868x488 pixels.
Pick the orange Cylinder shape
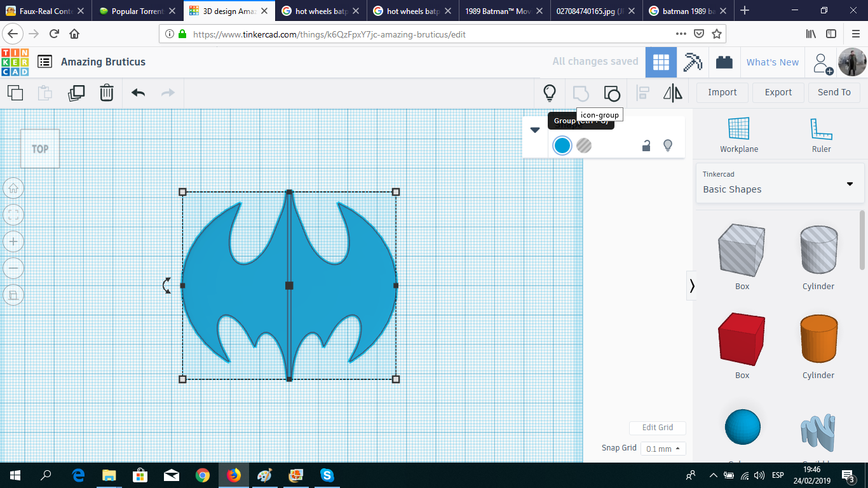click(x=818, y=339)
